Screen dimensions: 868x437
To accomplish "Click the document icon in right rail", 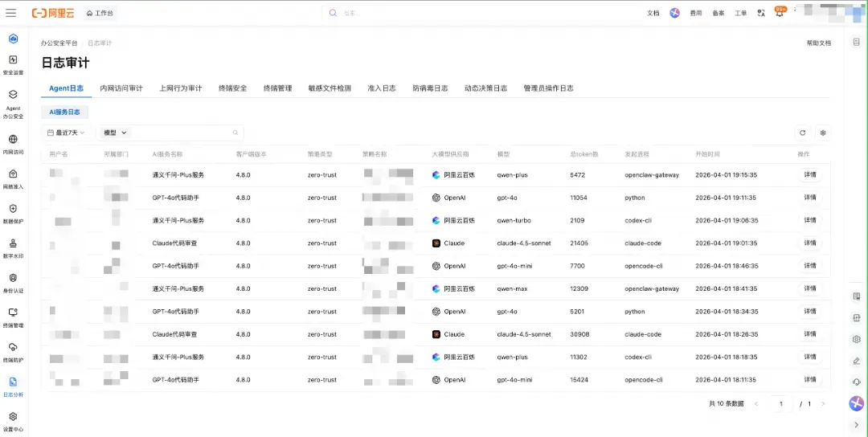I will point(857,42).
